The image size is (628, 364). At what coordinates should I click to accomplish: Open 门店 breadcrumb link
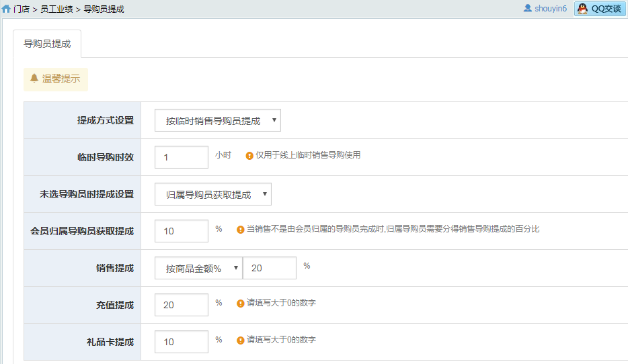[x=22, y=9]
